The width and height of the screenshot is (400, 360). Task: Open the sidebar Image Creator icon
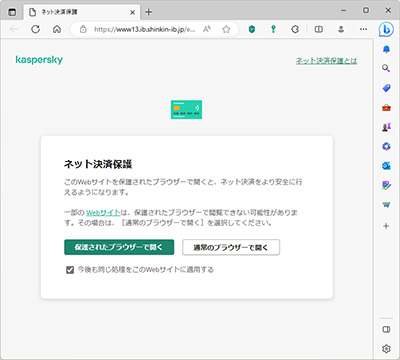[x=386, y=185]
